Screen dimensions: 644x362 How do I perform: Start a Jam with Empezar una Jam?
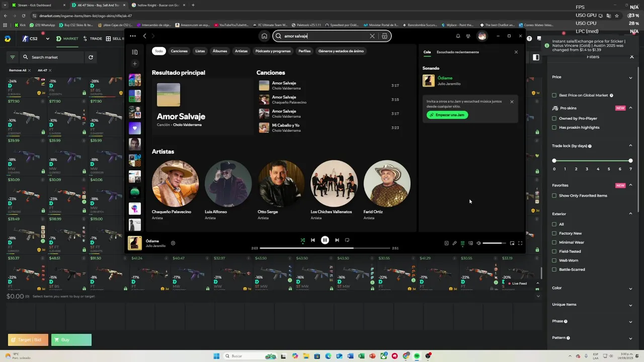click(447, 115)
